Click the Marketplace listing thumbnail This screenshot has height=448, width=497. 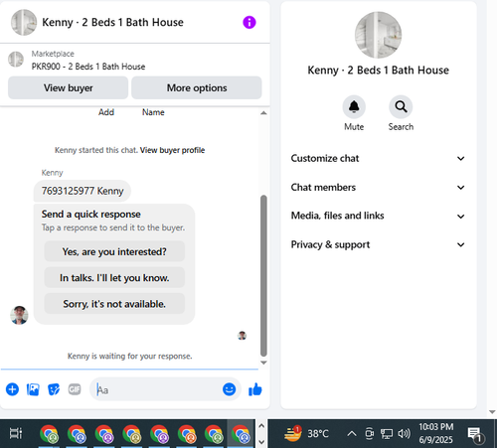pyautogui.click(x=16, y=60)
